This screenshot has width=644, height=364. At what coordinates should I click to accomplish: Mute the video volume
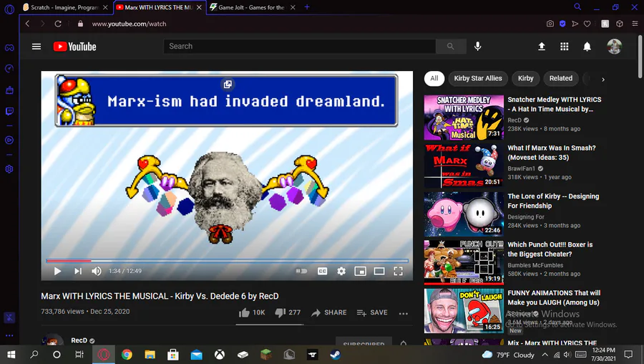click(x=97, y=271)
